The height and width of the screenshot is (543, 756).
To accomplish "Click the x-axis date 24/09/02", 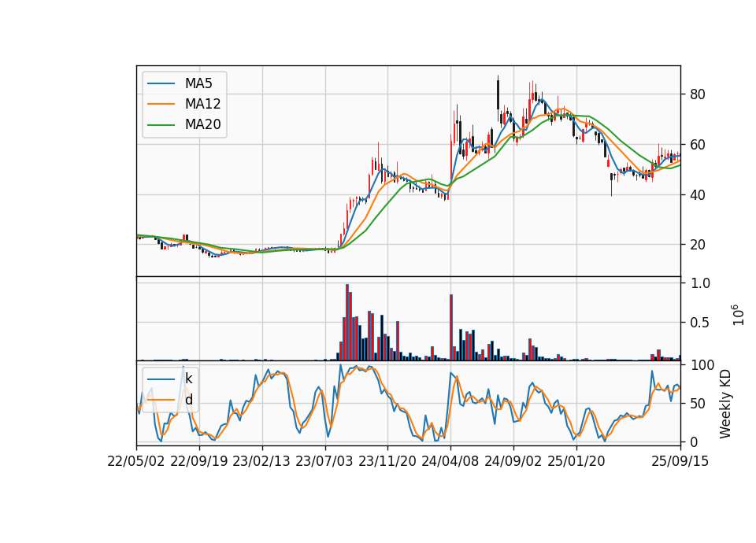I will (513, 461).
